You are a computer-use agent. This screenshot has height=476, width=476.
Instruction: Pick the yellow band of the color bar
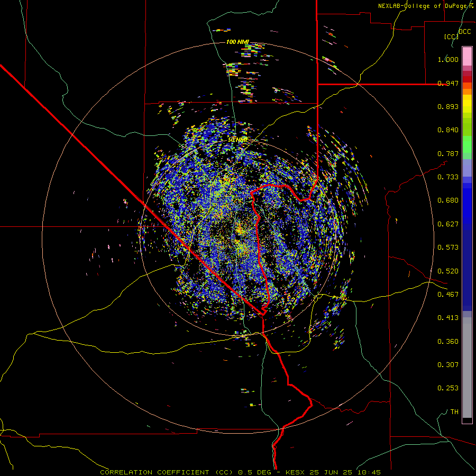click(467, 104)
